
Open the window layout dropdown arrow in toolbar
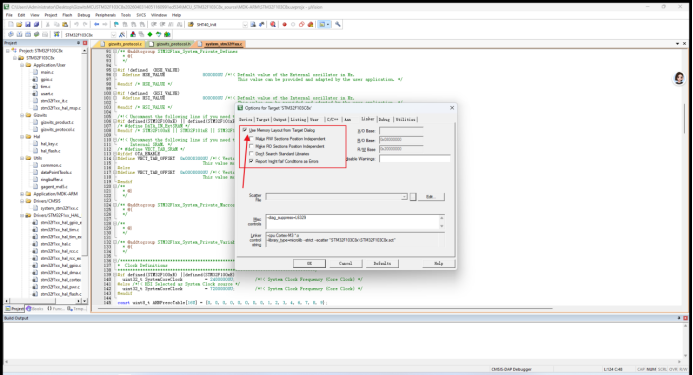[x=328, y=24]
